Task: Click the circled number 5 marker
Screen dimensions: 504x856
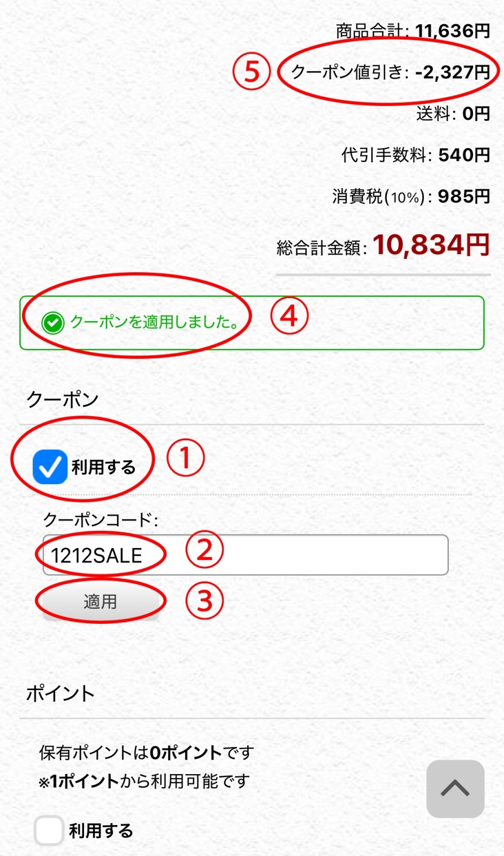Action: point(251,72)
